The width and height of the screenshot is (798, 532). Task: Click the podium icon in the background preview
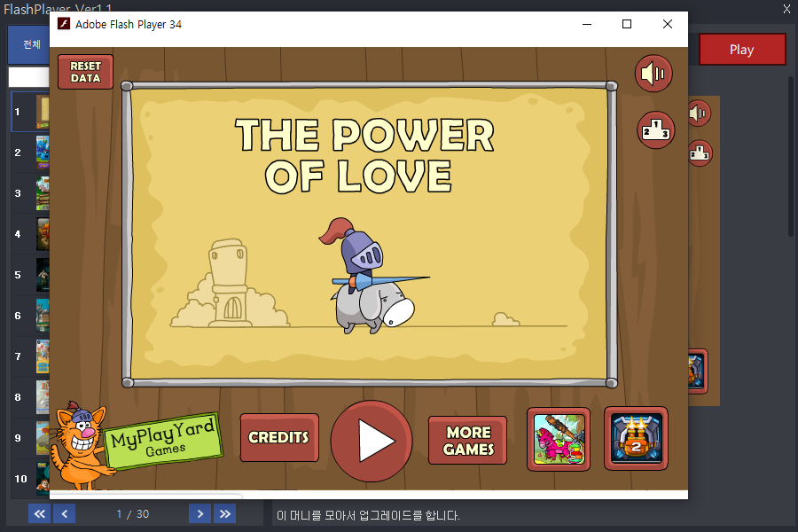coord(700,153)
